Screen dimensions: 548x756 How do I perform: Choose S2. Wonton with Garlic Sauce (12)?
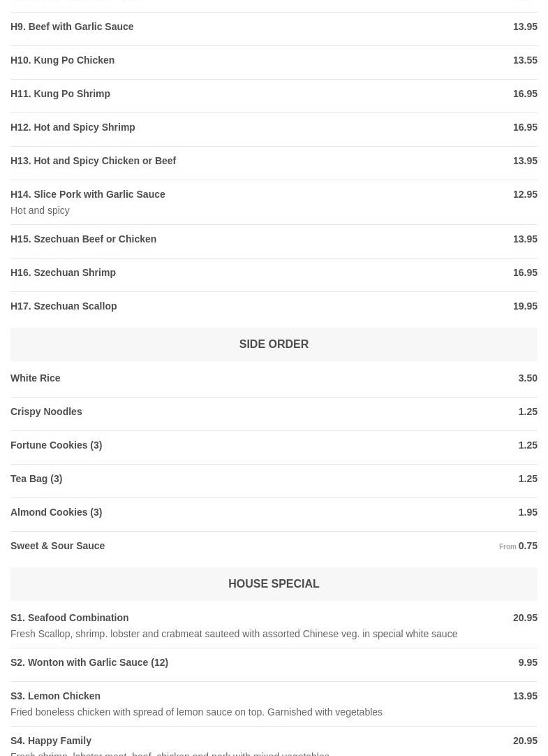[89, 662]
